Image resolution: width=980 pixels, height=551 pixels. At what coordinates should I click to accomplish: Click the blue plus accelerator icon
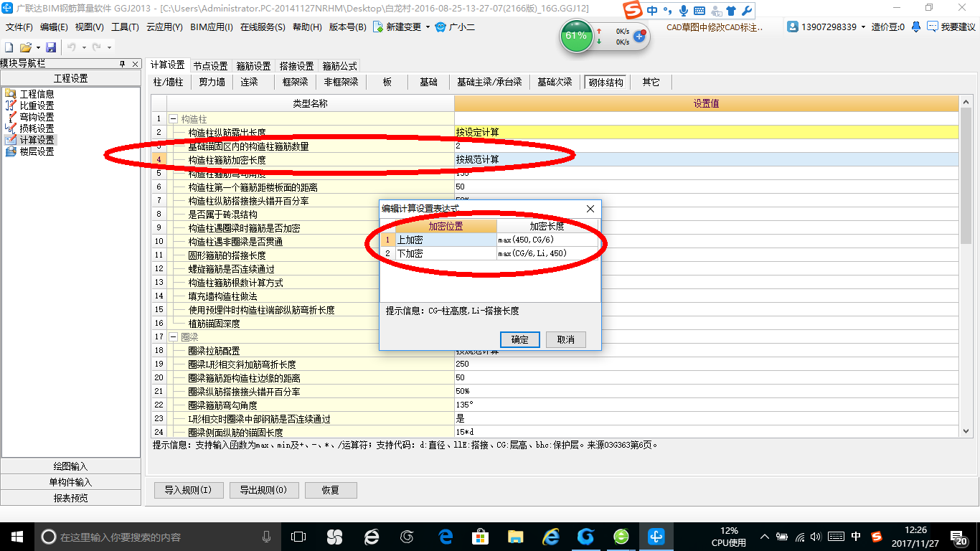[x=639, y=35]
